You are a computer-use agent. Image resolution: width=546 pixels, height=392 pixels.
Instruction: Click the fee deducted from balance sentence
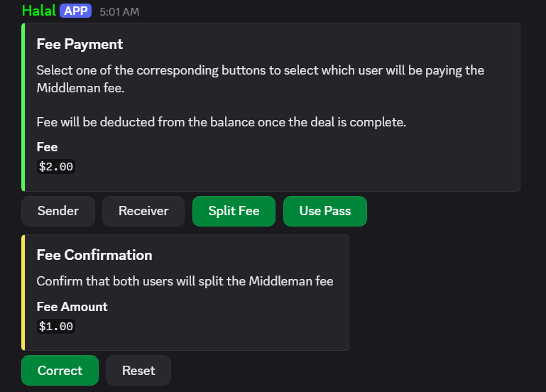(x=221, y=122)
